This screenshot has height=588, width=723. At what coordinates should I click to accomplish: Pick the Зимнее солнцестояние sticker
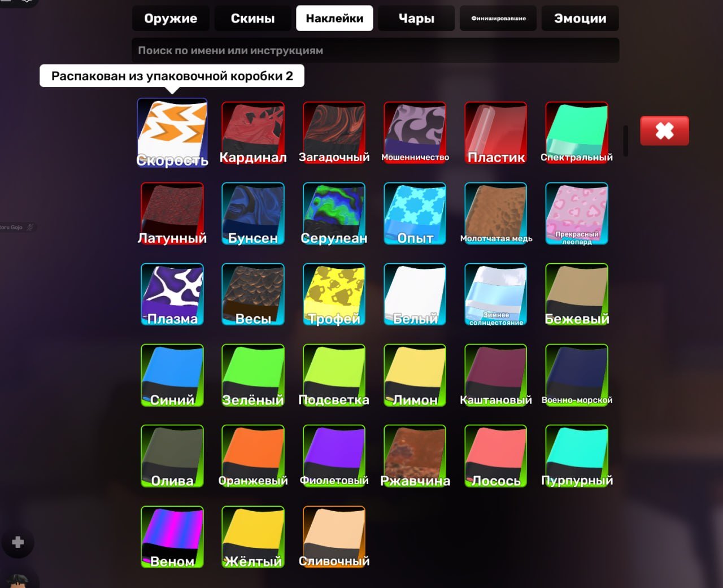click(496, 294)
